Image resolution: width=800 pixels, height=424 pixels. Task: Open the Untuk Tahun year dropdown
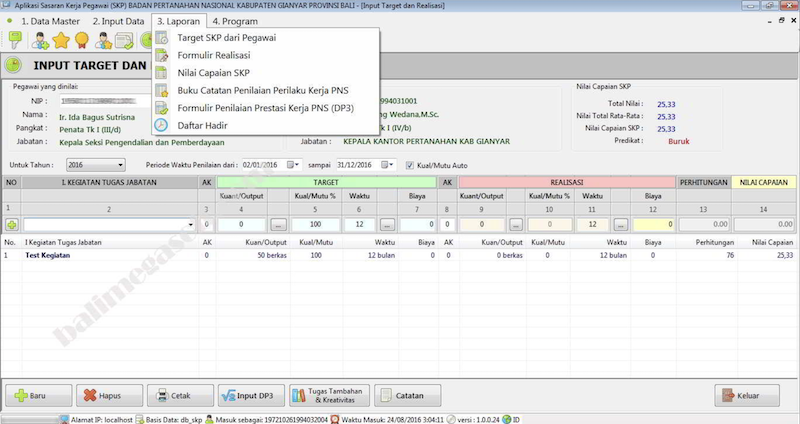coord(104,165)
